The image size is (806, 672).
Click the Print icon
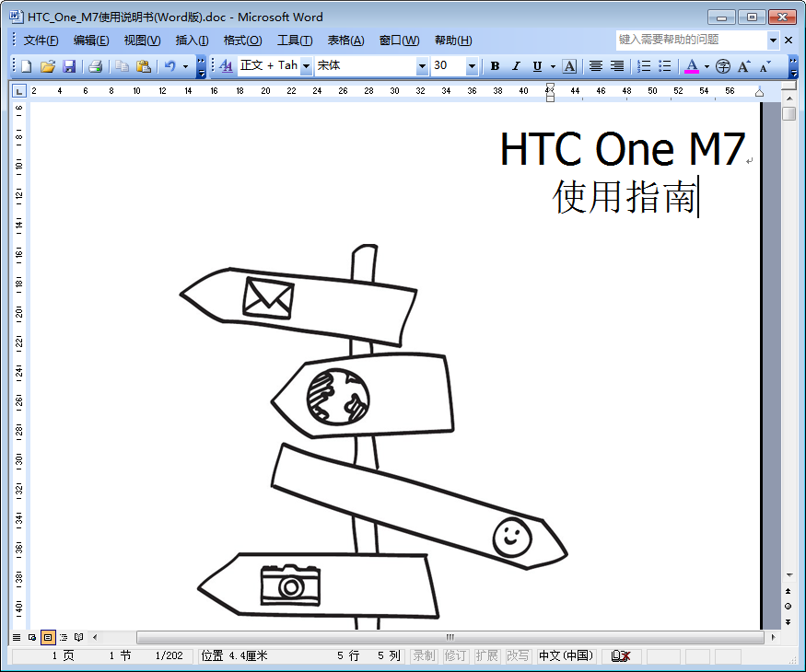(95, 66)
